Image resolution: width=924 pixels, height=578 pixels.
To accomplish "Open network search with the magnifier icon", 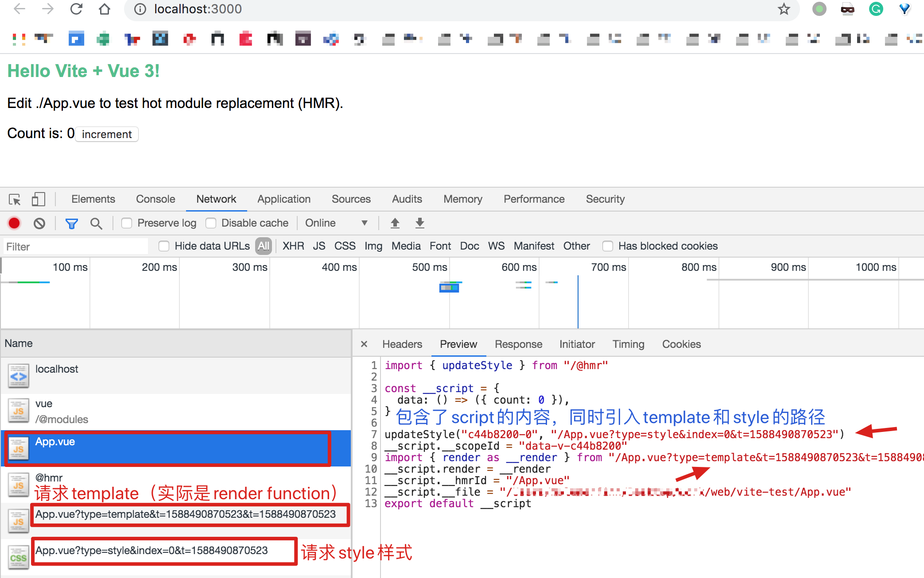I will coord(96,223).
